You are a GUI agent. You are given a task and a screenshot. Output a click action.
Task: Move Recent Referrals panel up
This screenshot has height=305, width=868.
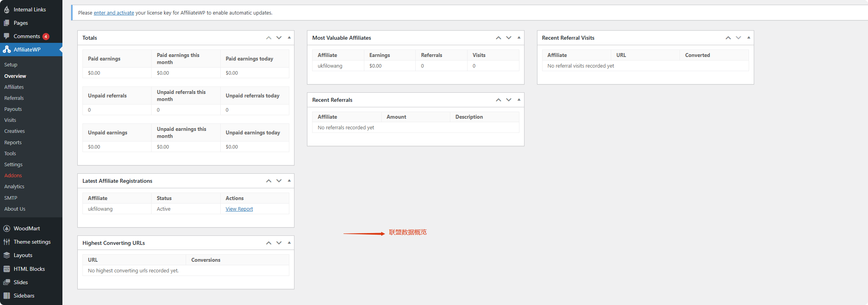(499, 100)
